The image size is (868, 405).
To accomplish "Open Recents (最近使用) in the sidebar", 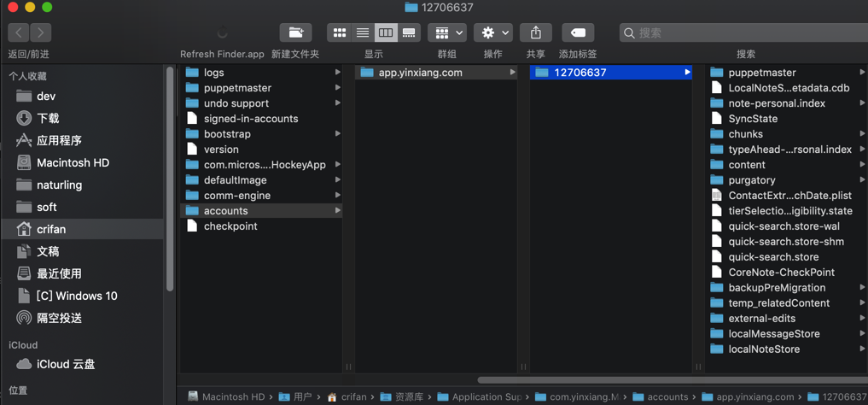I will (83, 273).
